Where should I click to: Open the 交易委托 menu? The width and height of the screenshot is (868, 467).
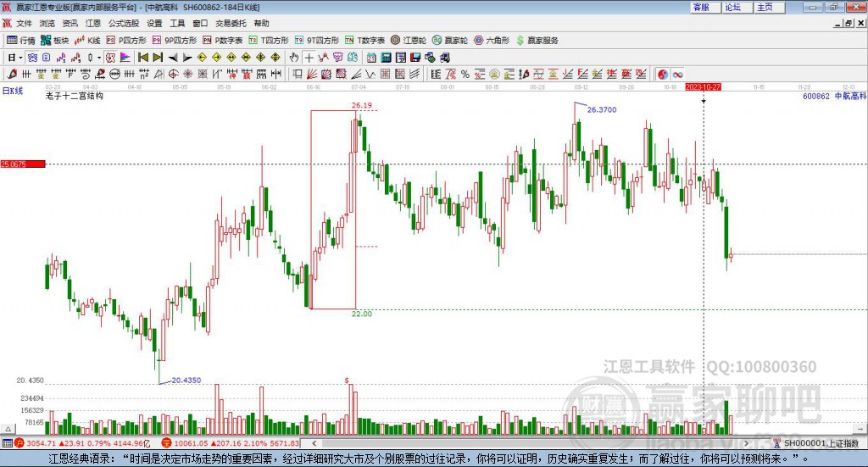tap(231, 23)
